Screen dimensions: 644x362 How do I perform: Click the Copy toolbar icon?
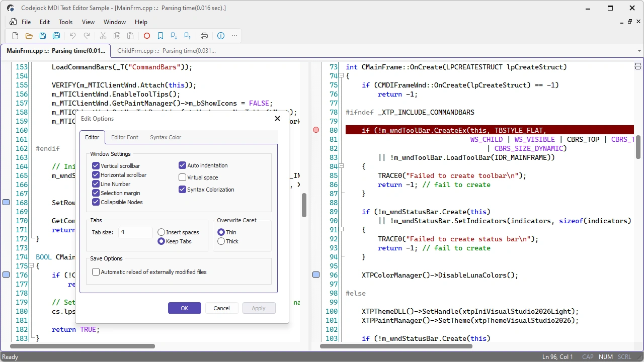tap(117, 36)
